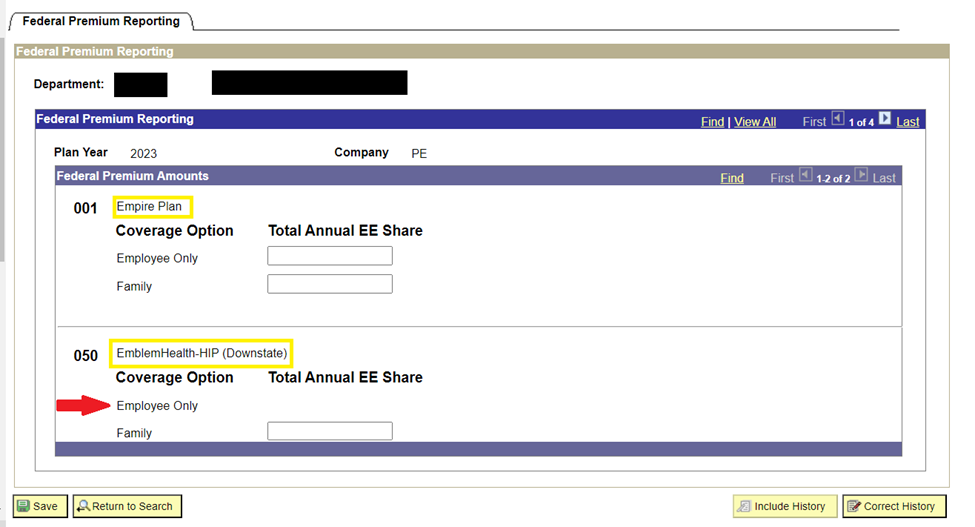Image resolution: width=975 pixels, height=527 pixels.
Task: Click the 1-2 of 2 row counter
Action: pyautogui.click(x=833, y=178)
